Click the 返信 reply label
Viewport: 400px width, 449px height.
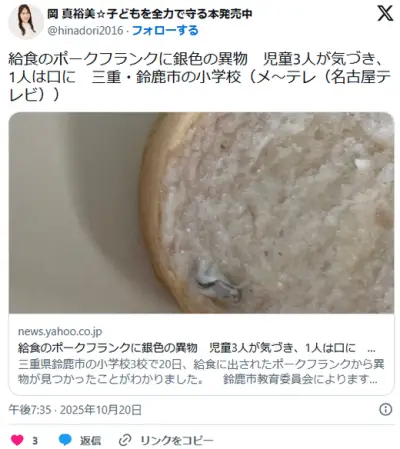click(90, 441)
